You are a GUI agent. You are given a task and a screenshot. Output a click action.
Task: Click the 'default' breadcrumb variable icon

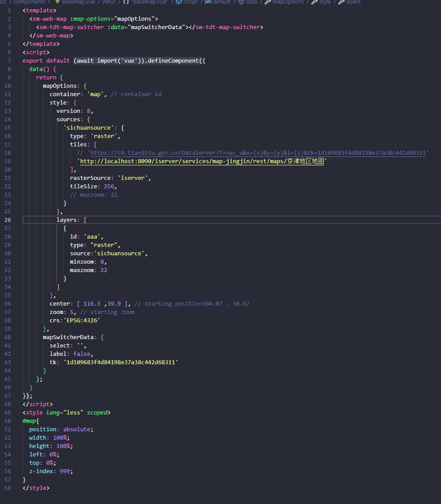[208, 2]
